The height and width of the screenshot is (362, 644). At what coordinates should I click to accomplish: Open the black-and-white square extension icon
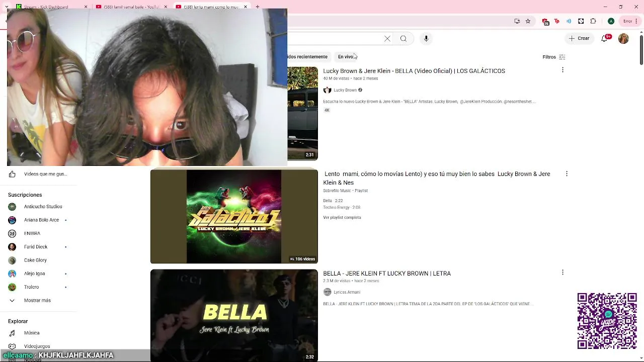pyautogui.click(x=581, y=21)
